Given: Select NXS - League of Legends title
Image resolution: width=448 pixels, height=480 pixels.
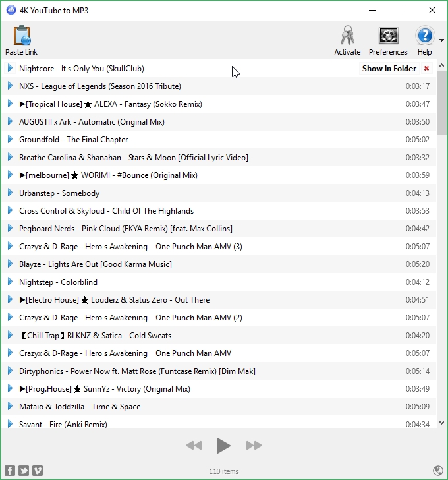Looking at the screenshot, I should 100,86.
